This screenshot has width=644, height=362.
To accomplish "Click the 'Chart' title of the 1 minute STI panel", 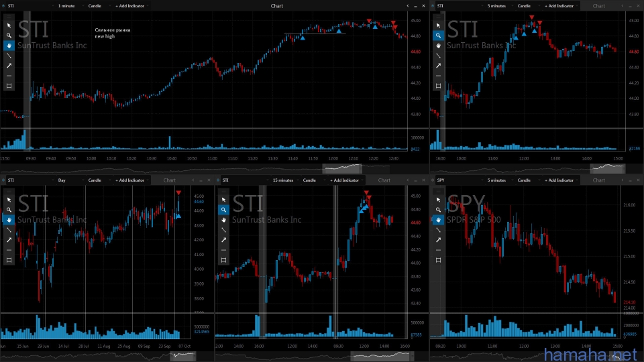I will pos(277,6).
